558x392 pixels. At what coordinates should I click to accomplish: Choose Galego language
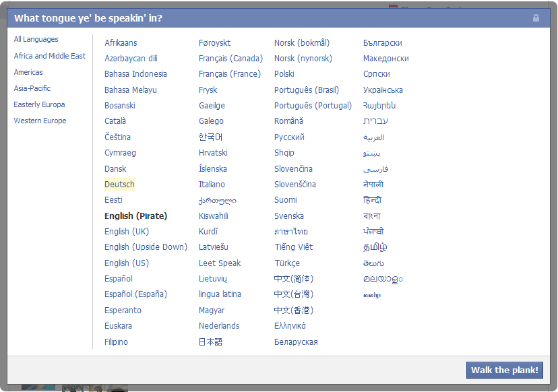pyautogui.click(x=211, y=121)
